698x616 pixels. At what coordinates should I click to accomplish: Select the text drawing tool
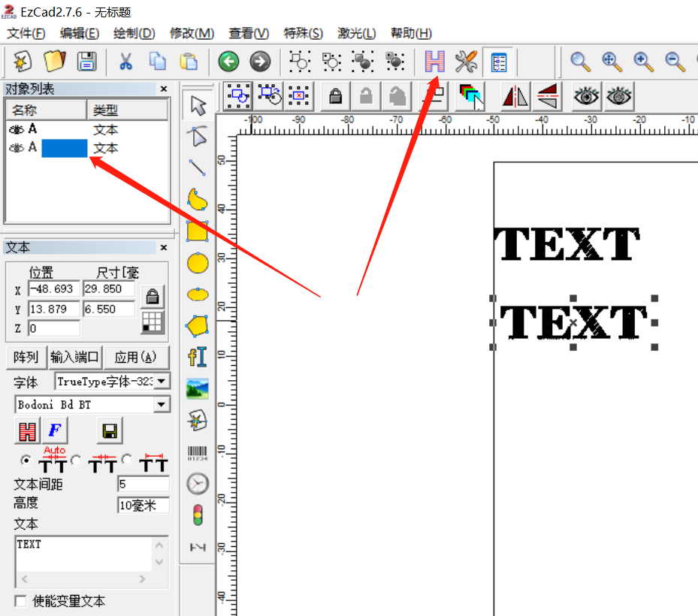pos(198,357)
